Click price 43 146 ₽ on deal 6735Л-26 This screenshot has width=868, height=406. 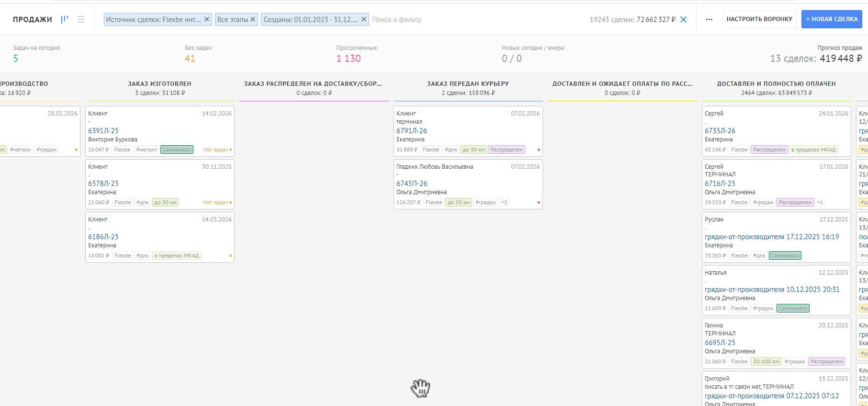click(715, 150)
